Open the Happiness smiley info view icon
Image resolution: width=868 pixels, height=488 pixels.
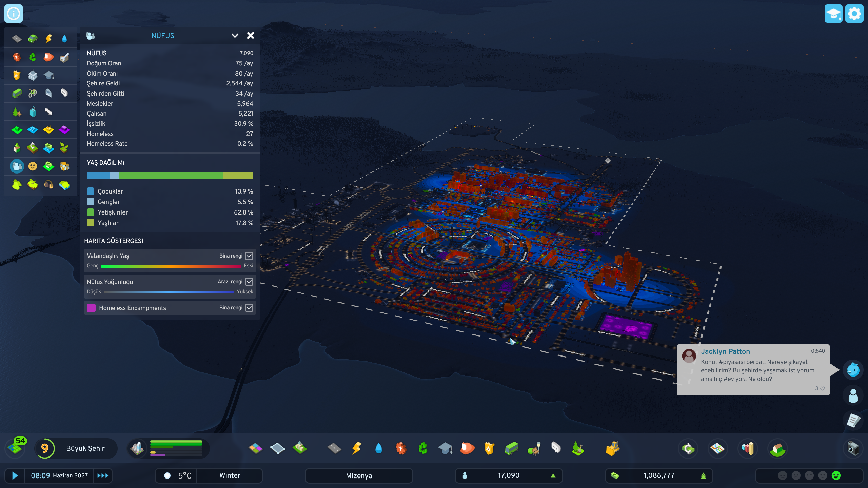pos(33,166)
